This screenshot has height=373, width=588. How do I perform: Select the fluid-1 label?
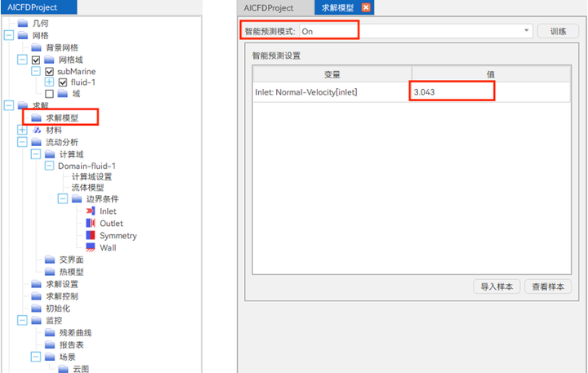[82, 82]
